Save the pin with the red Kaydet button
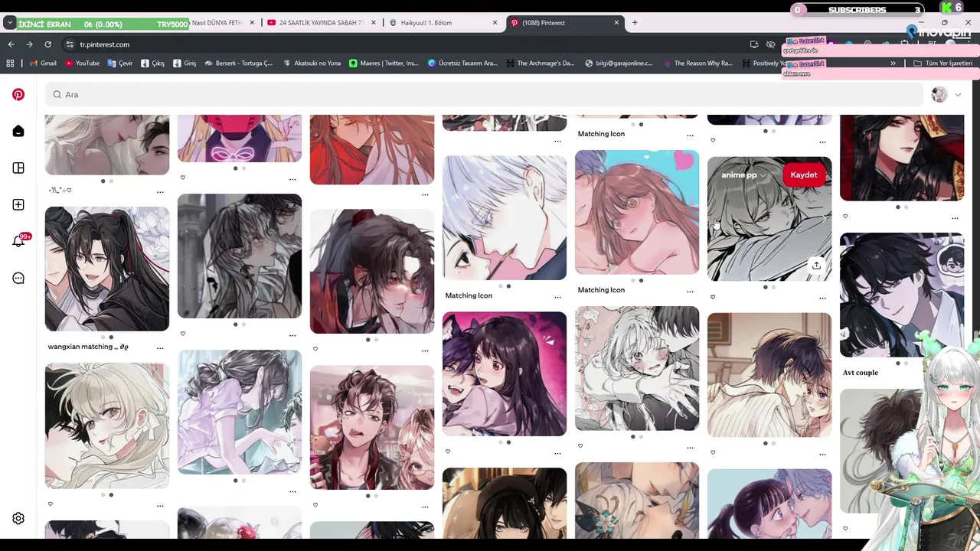 tap(803, 175)
